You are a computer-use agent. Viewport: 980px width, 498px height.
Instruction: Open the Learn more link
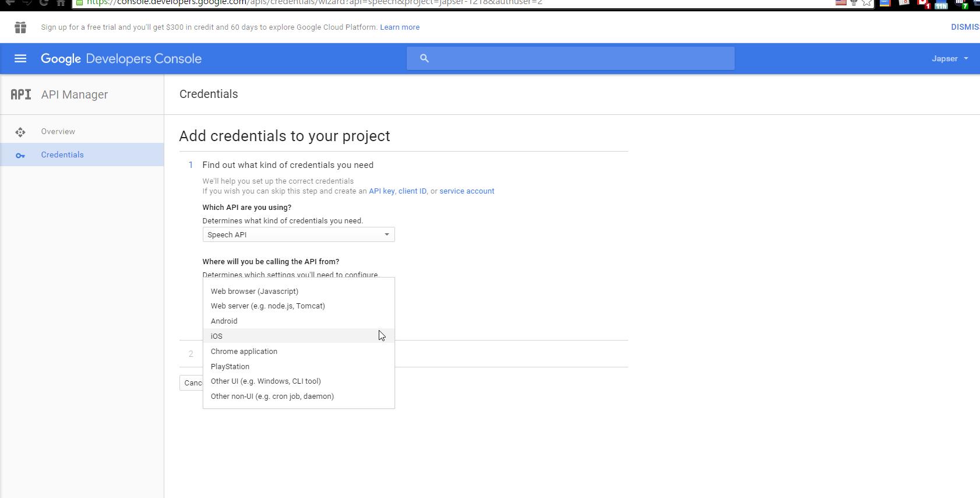pyautogui.click(x=400, y=27)
